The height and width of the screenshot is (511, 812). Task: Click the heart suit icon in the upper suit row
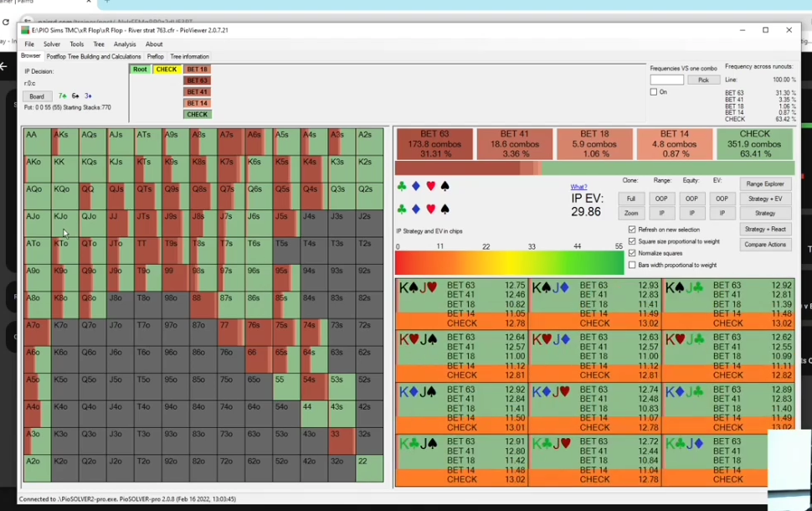[430, 186]
